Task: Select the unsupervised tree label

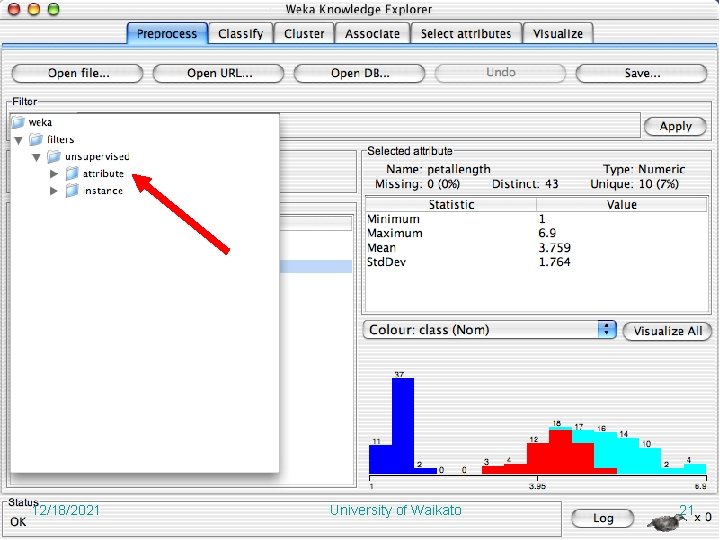Action: (97, 157)
